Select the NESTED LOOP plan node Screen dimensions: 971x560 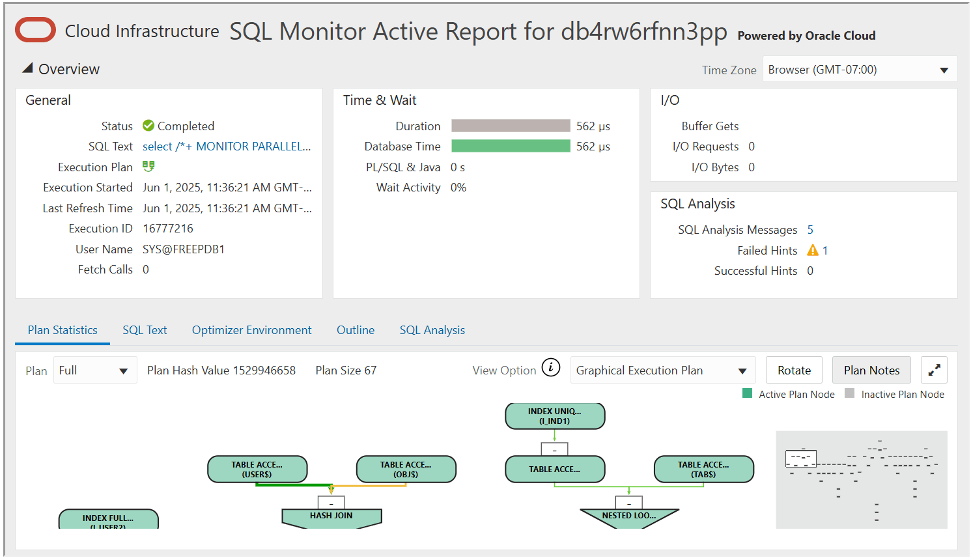628,515
